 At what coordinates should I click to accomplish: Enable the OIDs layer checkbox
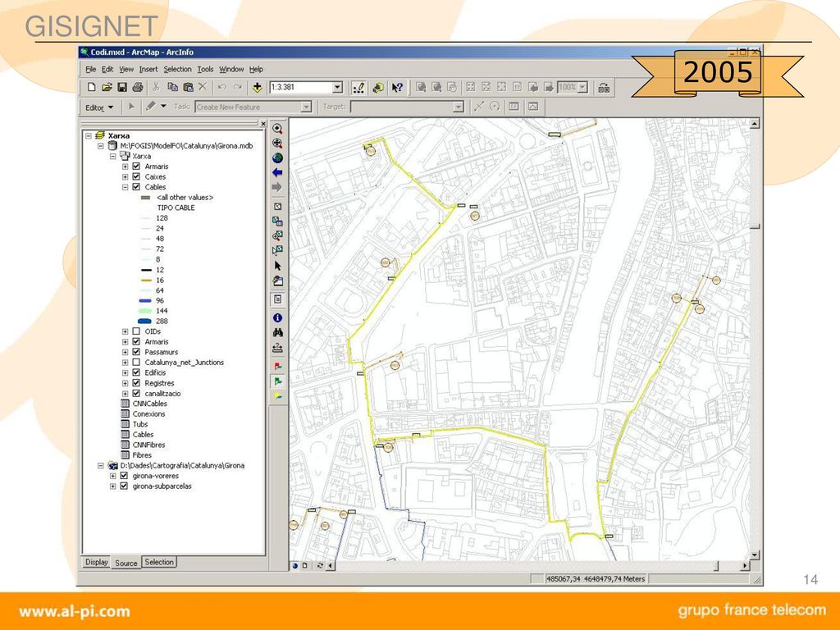click(136, 331)
